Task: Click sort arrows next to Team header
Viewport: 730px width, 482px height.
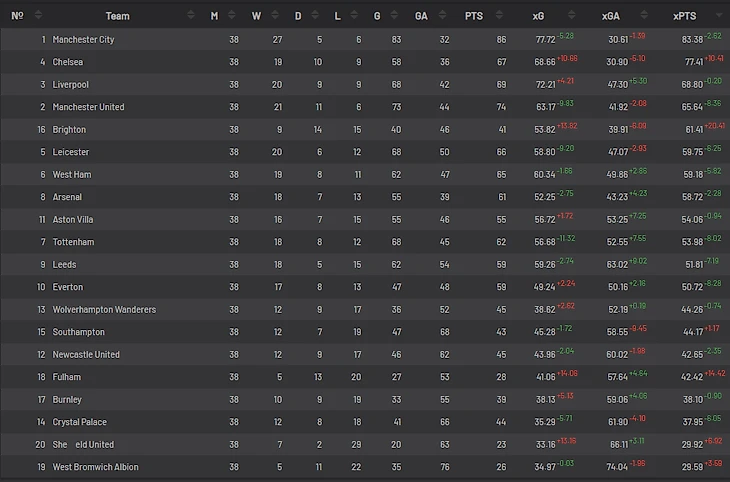Action: [191, 15]
